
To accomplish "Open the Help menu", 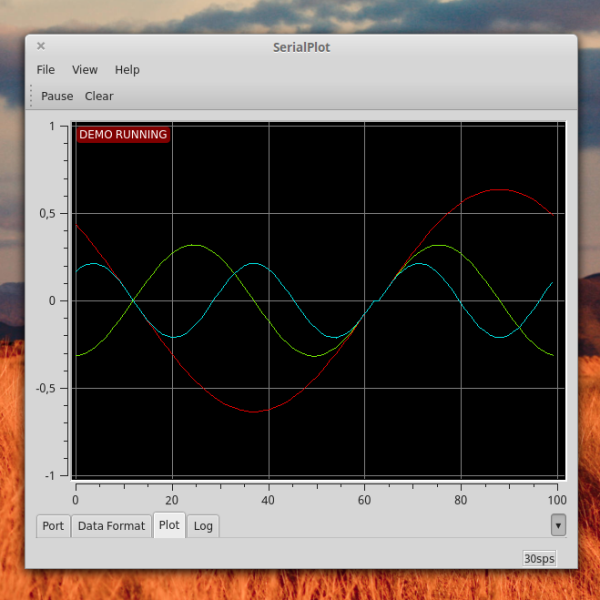I will point(127,70).
